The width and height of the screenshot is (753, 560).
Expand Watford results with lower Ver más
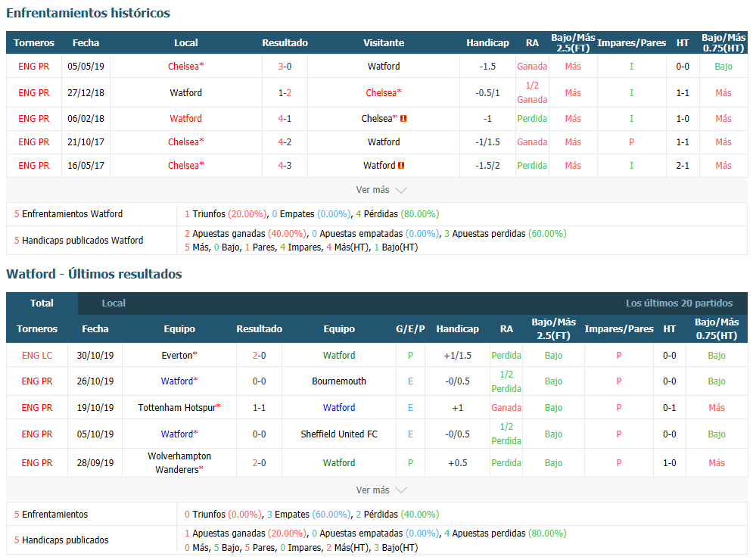click(381, 490)
